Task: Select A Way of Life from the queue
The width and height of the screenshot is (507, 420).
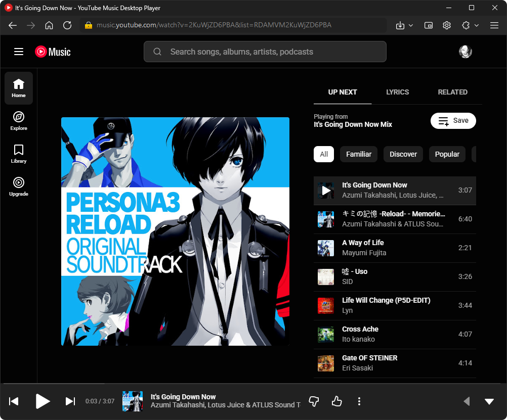Action: [x=395, y=247]
